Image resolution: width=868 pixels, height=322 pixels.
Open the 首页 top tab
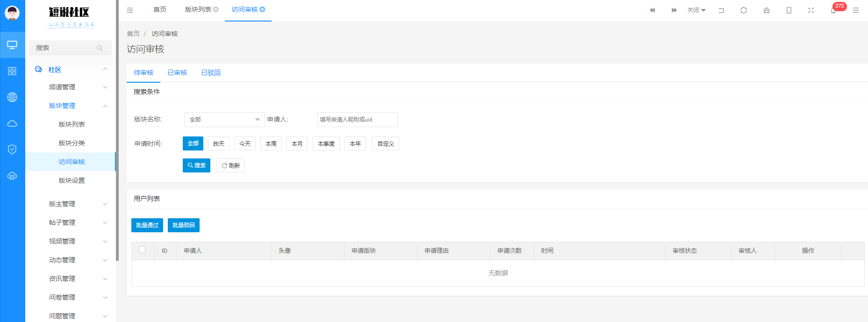[x=160, y=9]
